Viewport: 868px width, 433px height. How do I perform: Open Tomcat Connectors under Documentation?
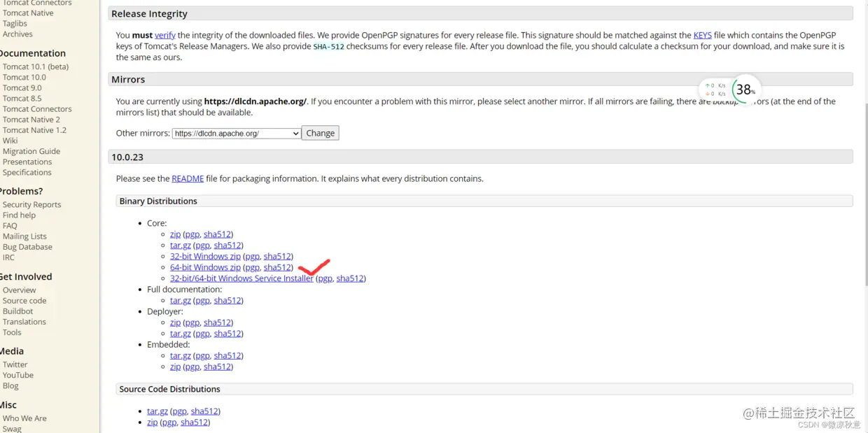pos(37,109)
